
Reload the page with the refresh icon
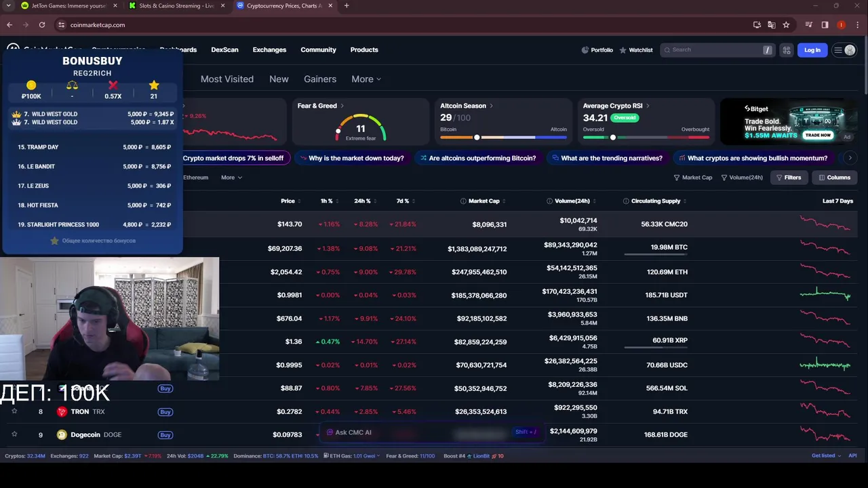[x=42, y=24]
